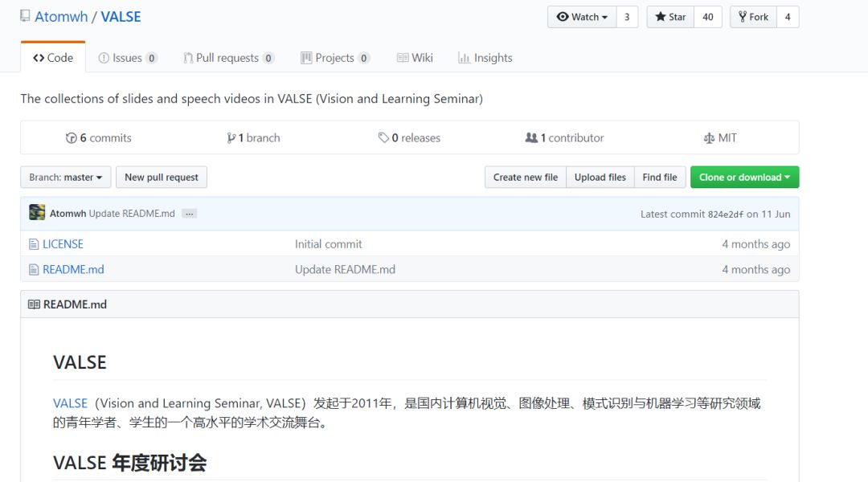Screen dimensions: 868x482
Task: Click the project board icon on Projects tab
Action: tap(306, 58)
